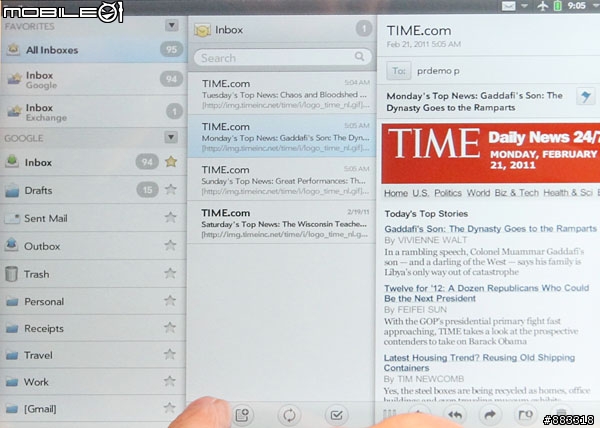Toggle favorite star for Personal
This screenshot has width=600, height=428.
pyautogui.click(x=170, y=300)
